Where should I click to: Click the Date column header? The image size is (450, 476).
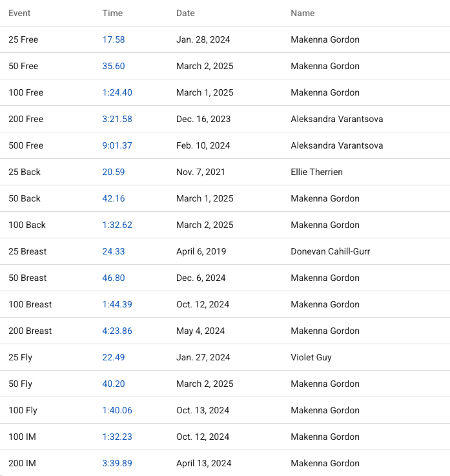(185, 13)
